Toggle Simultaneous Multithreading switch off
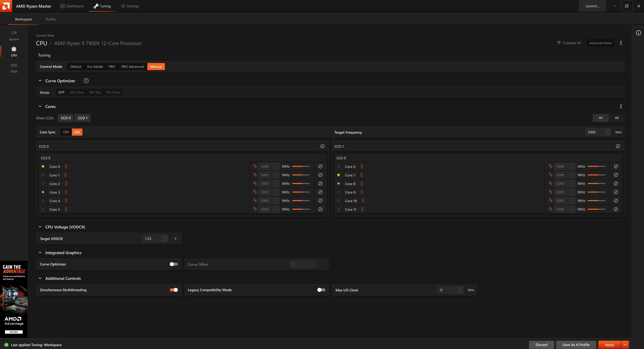 coord(174,290)
